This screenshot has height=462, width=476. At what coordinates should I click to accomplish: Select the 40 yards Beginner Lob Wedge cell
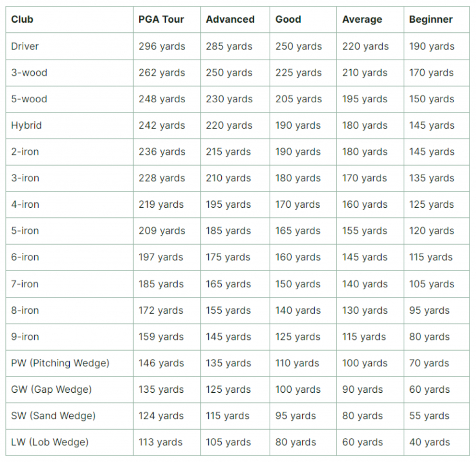click(x=437, y=442)
